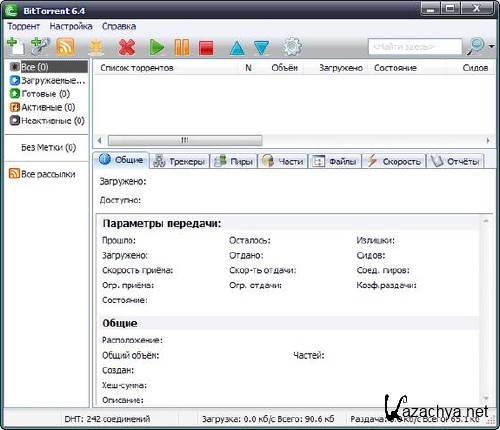Sort by Загружено column header
The width and height of the screenshot is (500, 430).
341,68
